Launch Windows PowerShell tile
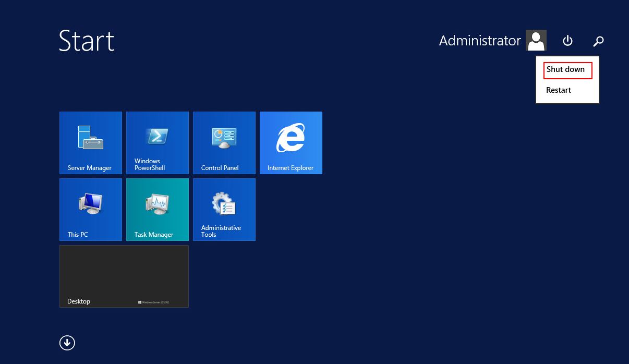The image size is (629, 364). point(158,143)
